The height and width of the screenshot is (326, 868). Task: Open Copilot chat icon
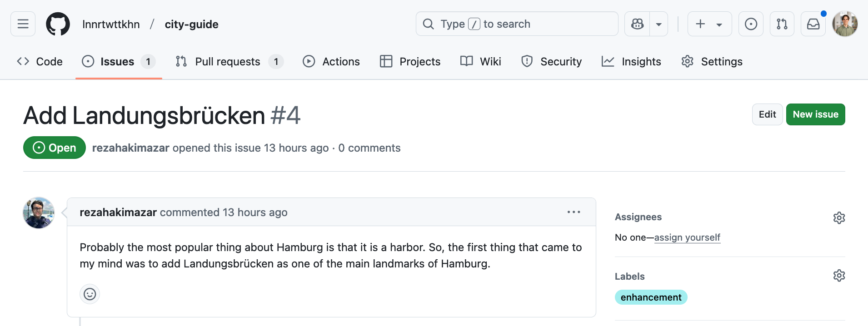coord(637,24)
